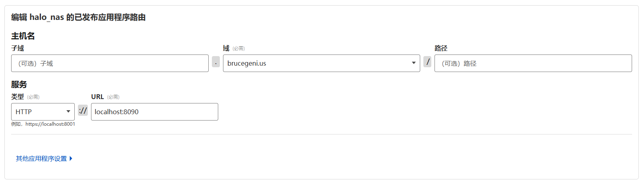This screenshot has width=644, height=183.
Task: Click the HTTP dropdown arrow icon
Action: [x=68, y=111]
